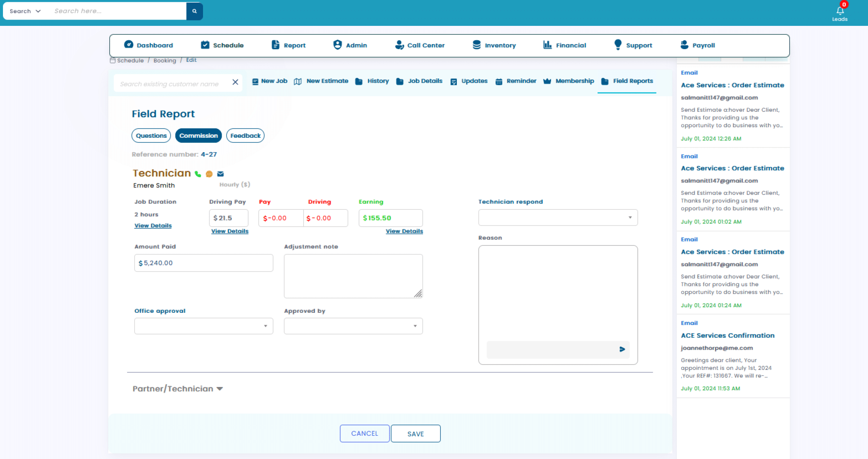Image resolution: width=868 pixels, height=459 pixels.
Task: Click the orange chat icon beside Technician
Action: (x=209, y=174)
